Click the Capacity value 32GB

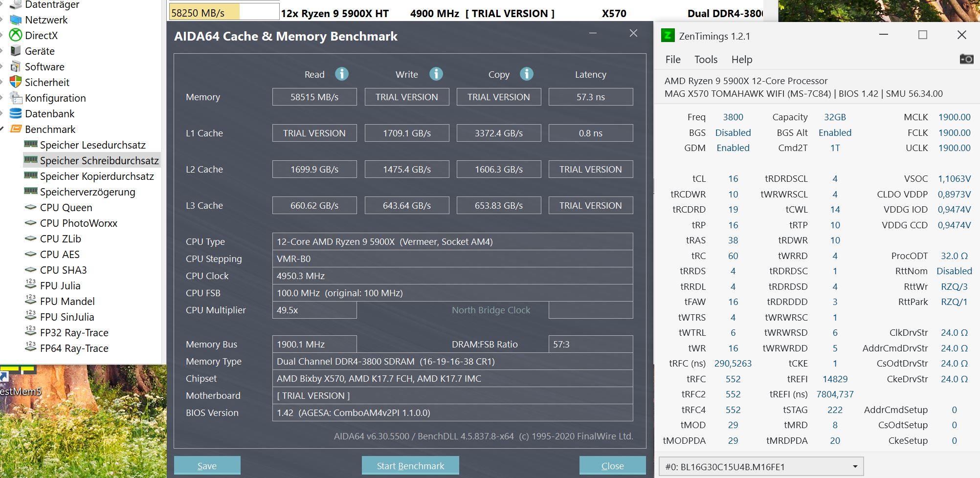[835, 117]
